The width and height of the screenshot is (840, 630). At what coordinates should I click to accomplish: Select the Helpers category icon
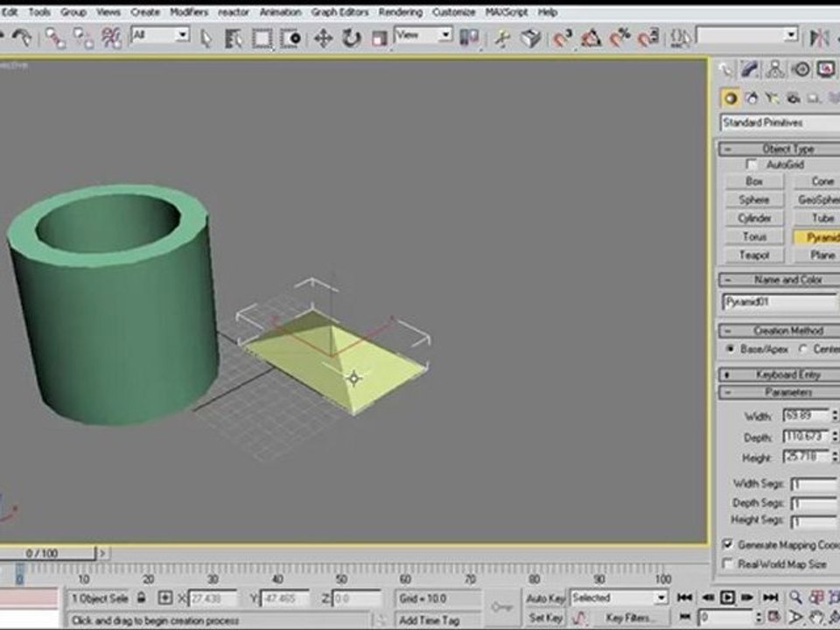(814, 99)
